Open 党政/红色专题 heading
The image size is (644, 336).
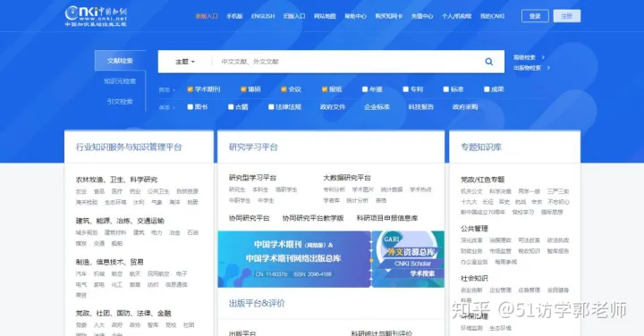click(x=482, y=180)
